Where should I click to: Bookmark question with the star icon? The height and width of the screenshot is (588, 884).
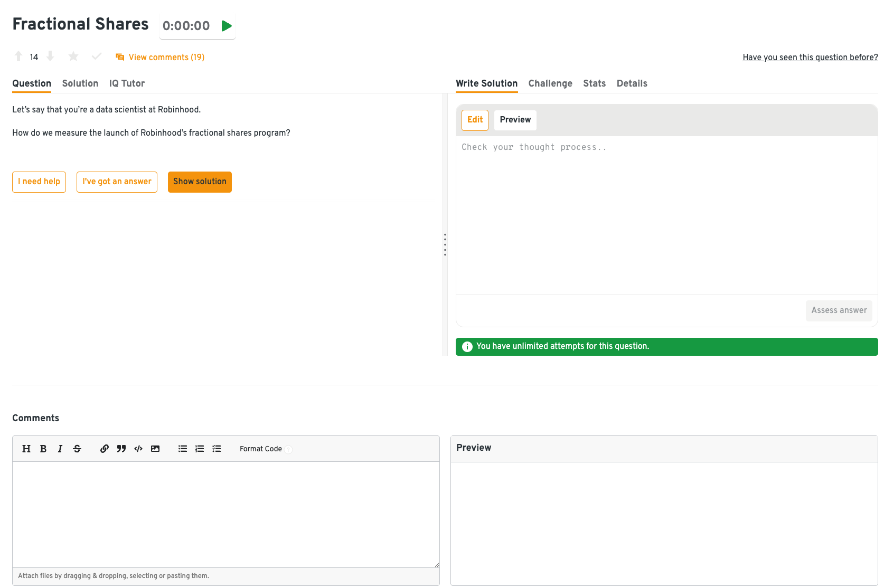[x=73, y=56]
